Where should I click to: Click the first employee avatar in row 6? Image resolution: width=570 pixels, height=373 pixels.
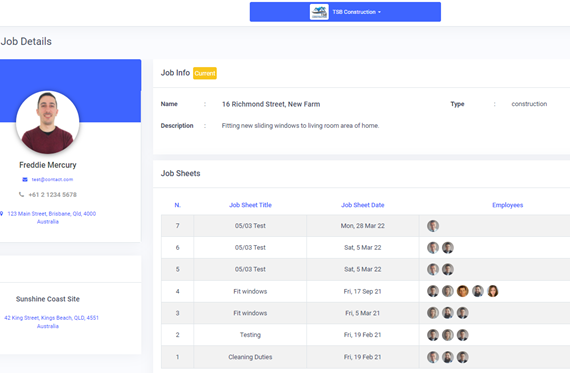433,248
